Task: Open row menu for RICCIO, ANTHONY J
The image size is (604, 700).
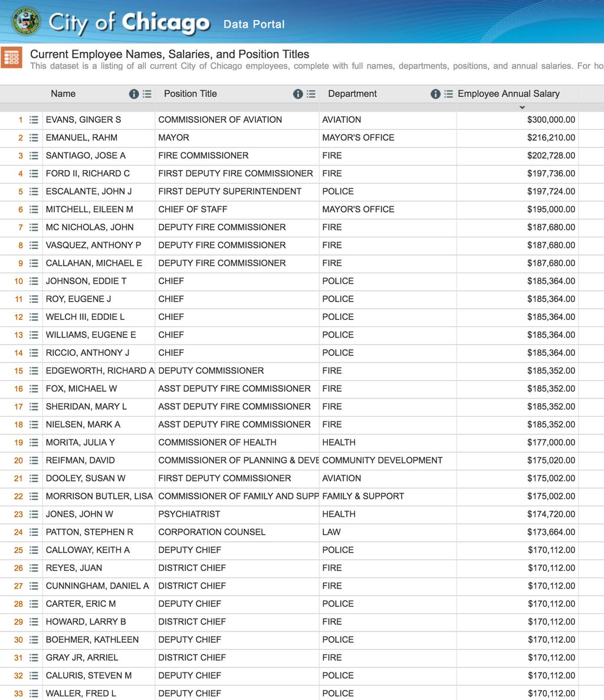Action: tap(34, 353)
